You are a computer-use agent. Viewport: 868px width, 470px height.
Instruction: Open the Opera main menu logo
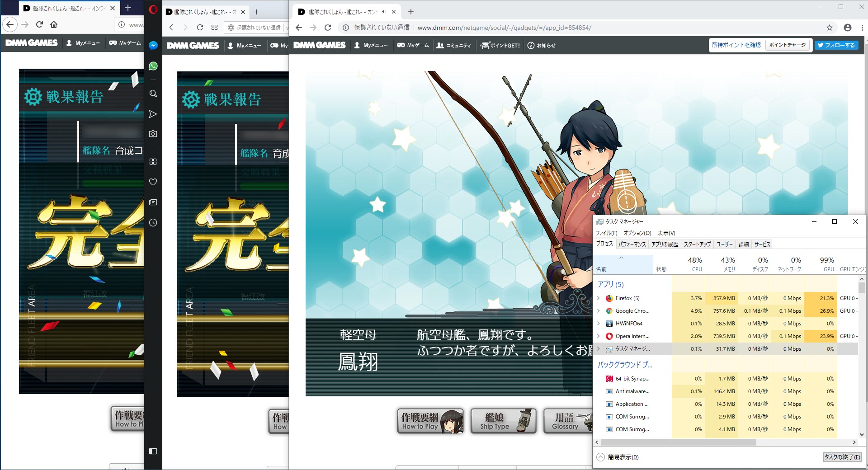point(153,9)
